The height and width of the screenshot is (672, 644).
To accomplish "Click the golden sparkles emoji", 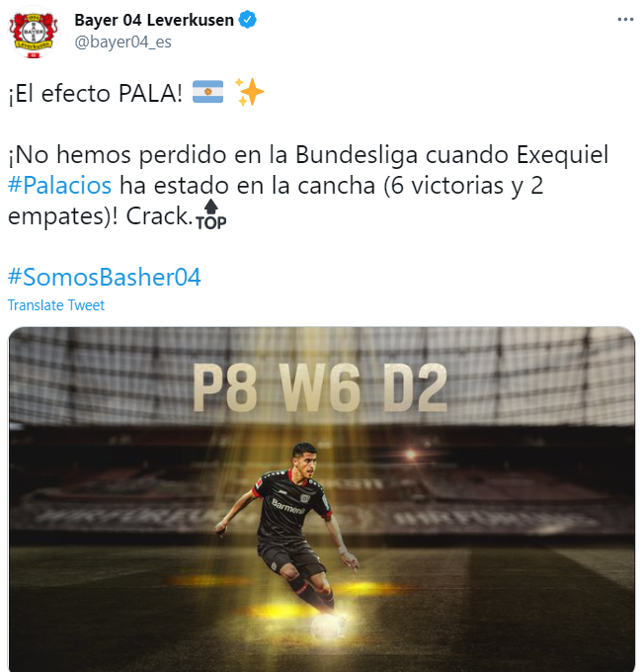I will [x=249, y=92].
